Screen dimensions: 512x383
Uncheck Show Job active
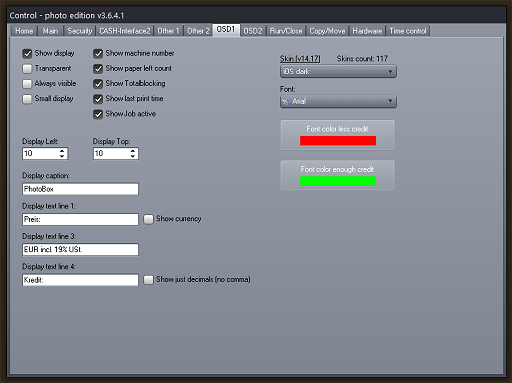click(98, 114)
